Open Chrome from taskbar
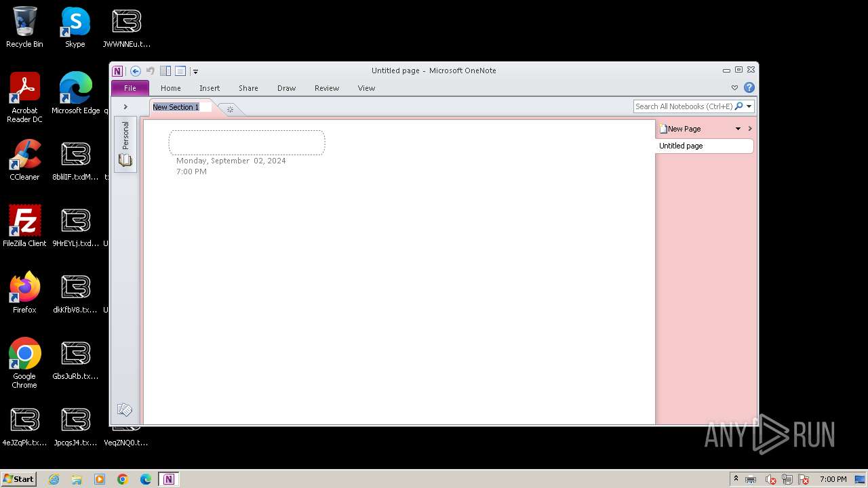 coord(123,479)
